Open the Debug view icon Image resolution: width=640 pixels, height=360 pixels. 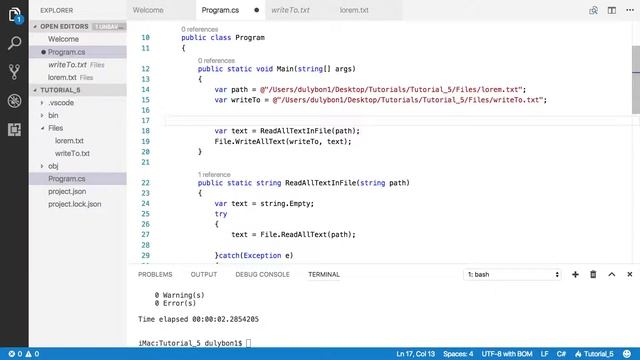coord(14,101)
